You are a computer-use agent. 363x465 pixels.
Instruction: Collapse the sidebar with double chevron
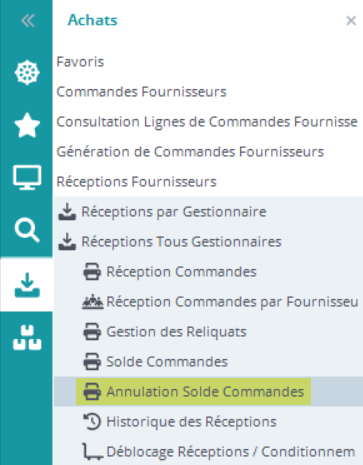pos(27,21)
